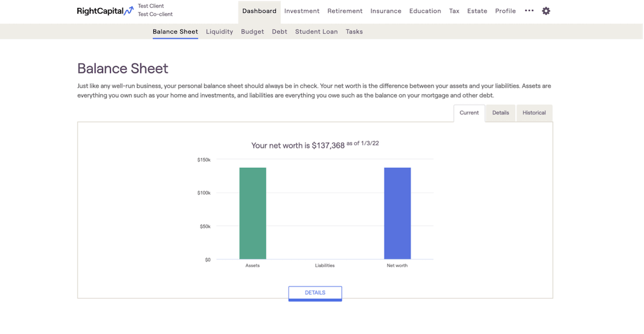Image resolution: width=644 pixels, height=334 pixels.
Task: Click the blue Net worth bar
Action: click(397, 214)
